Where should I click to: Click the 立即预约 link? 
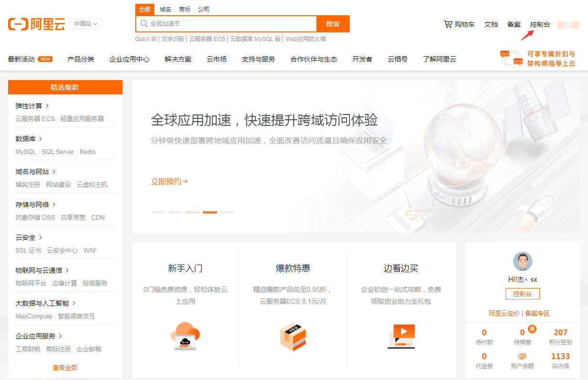pos(169,181)
